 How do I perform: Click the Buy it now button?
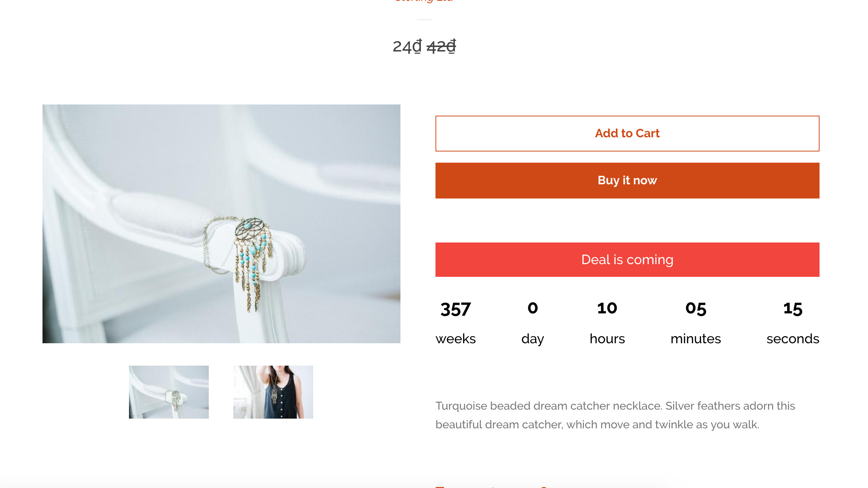tap(626, 181)
